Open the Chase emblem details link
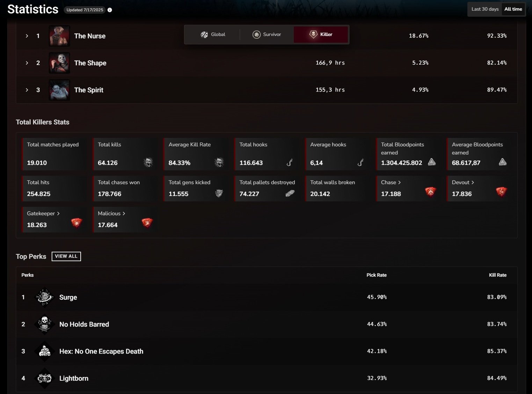Viewport: 532px width, 394px height. pos(391,182)
